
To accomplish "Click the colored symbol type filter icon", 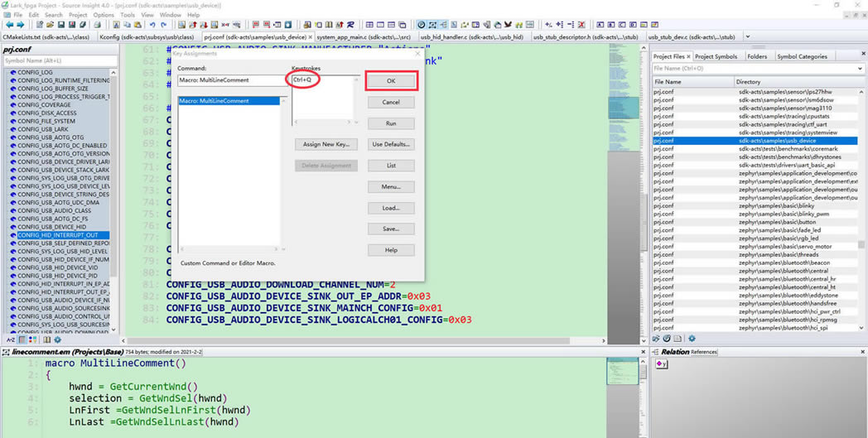I will tap(33, 339).
